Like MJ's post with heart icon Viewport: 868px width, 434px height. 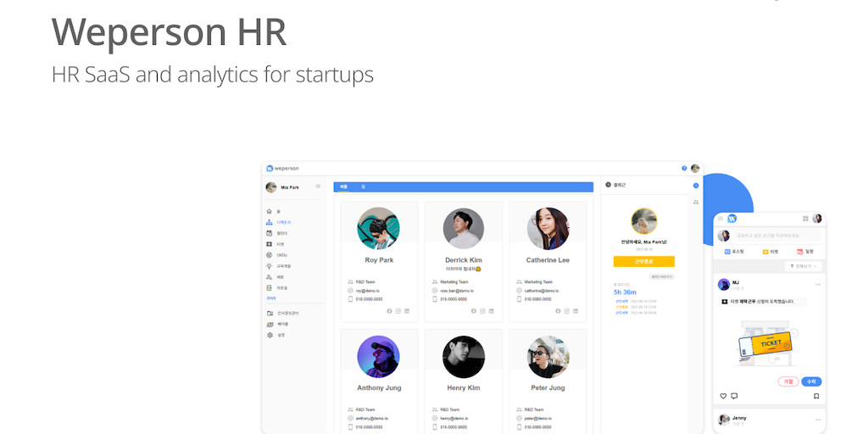723,396
